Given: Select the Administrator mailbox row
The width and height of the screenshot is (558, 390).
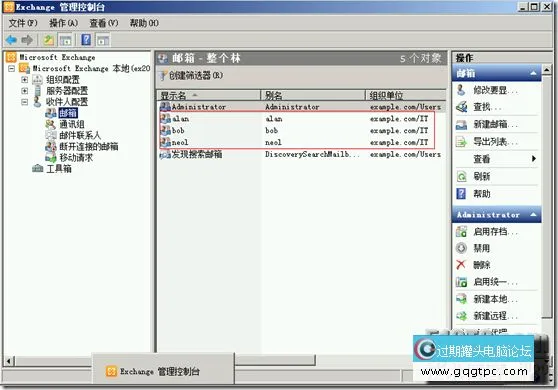Looking at the screenshot, I should [x=301, y=106].
